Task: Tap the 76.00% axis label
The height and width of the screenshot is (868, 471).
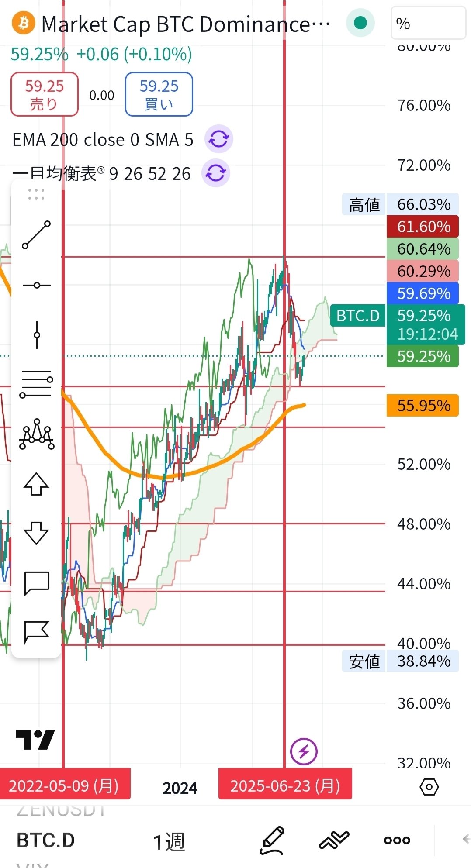Action: 424,105
